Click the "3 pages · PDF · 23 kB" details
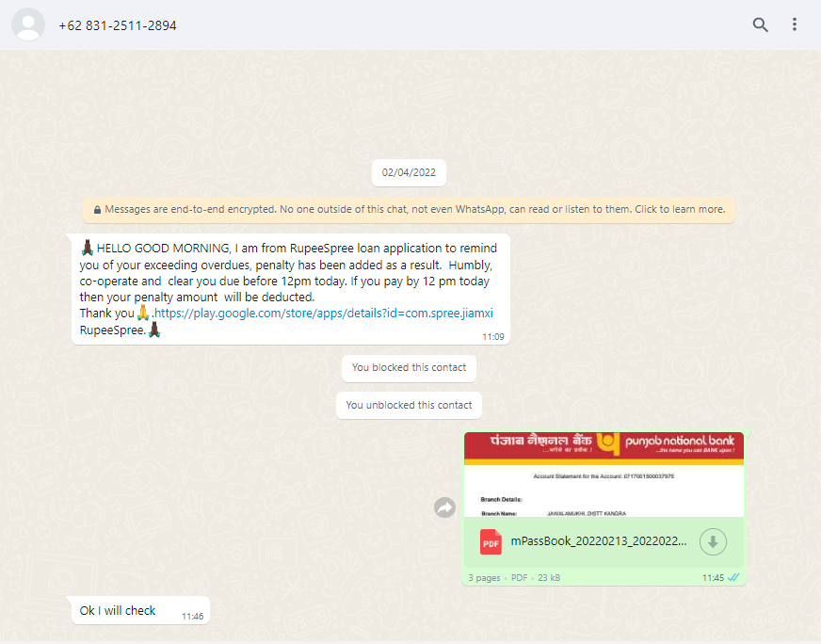The width and height of the screenshot is (821, 644). tap(514, 578)
